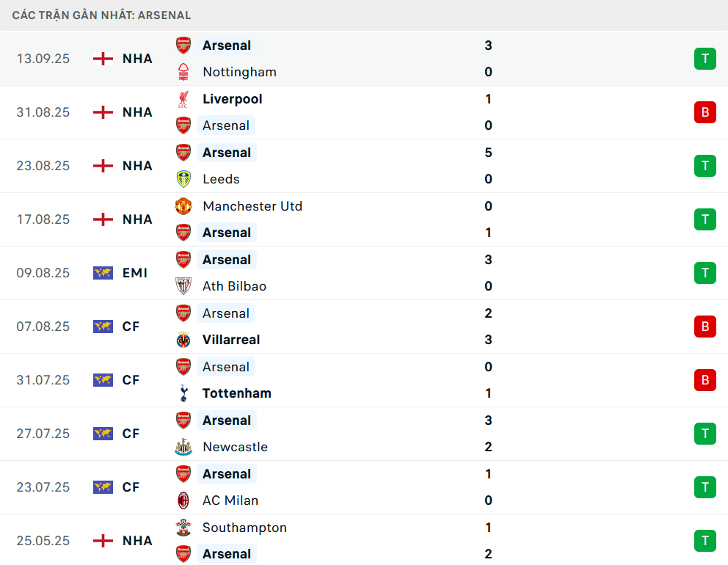Select the Liverpool club logo
Screen dimensions: 728x565
coord(183,99)
